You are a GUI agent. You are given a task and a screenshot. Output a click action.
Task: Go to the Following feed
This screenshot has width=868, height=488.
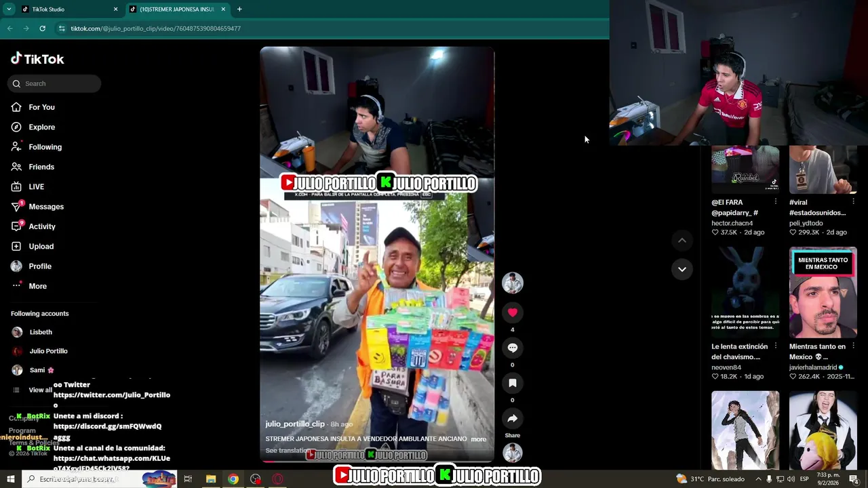coord(36,147)
